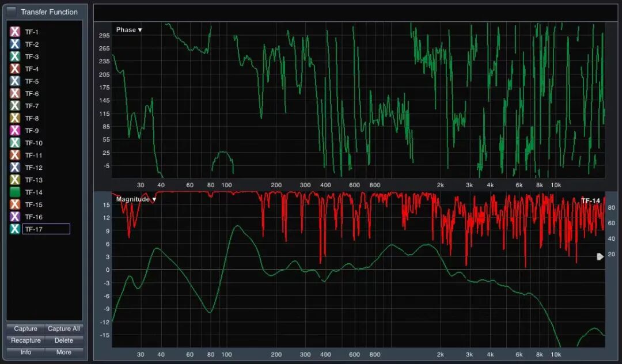Select the TF-13 trace name
The height and width of the screenshot is (364, 622).
click(x=34, y=180)
